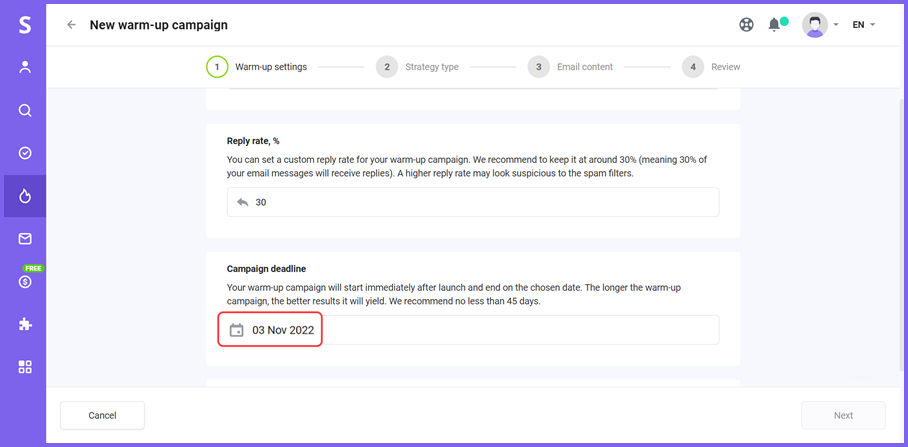Open the four-squares apps grid sidebar icon
The width and height of the screenshot is (908, 447).
coord(25,367)
